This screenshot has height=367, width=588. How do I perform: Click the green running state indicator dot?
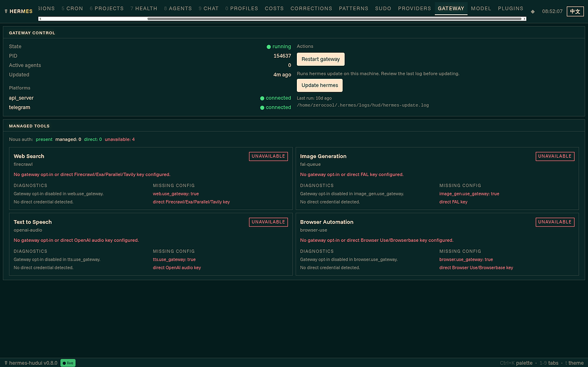[268, 47]
